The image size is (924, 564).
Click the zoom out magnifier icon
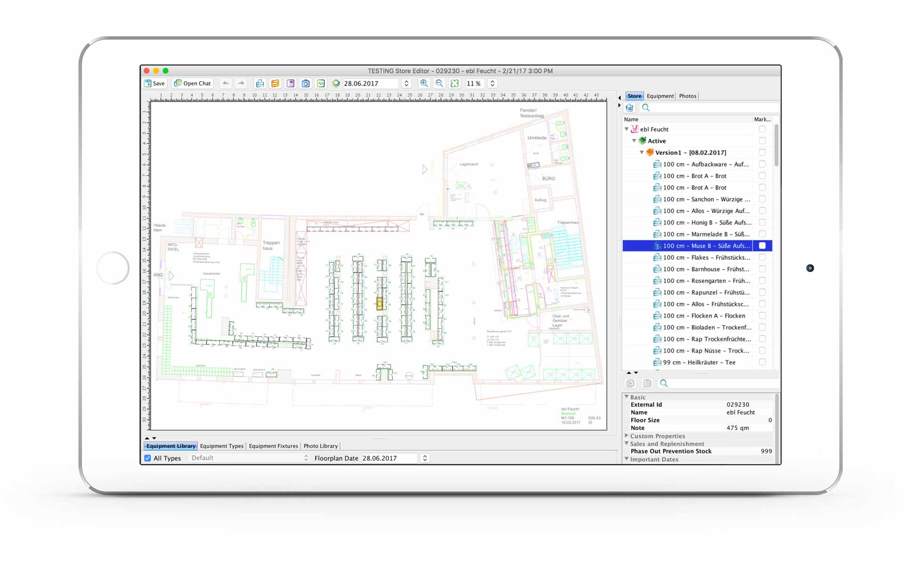(439, 83)
